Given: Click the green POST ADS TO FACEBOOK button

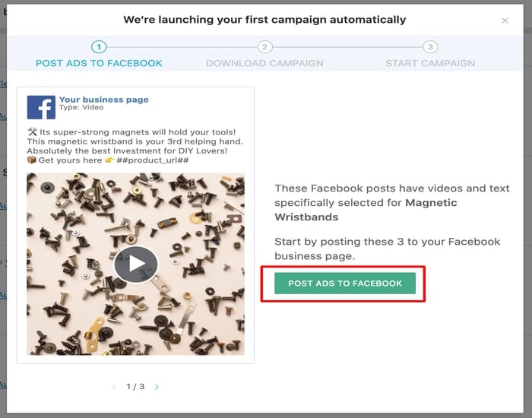Looking at the screenshot, I should tap(345, 283).
